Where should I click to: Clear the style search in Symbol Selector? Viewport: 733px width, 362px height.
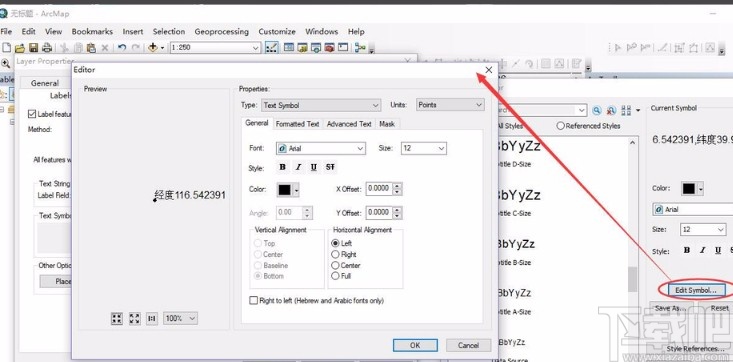[x=611, y=111]
